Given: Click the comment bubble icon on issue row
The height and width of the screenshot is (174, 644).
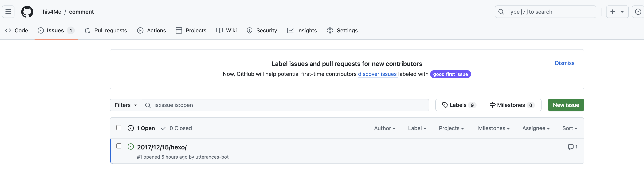Looking at the screenshot, I should 570,147.
